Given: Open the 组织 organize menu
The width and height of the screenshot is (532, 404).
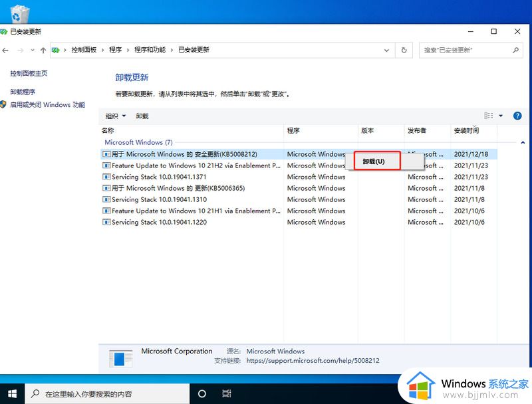Looking at the screenshot, I should point(116,116).
